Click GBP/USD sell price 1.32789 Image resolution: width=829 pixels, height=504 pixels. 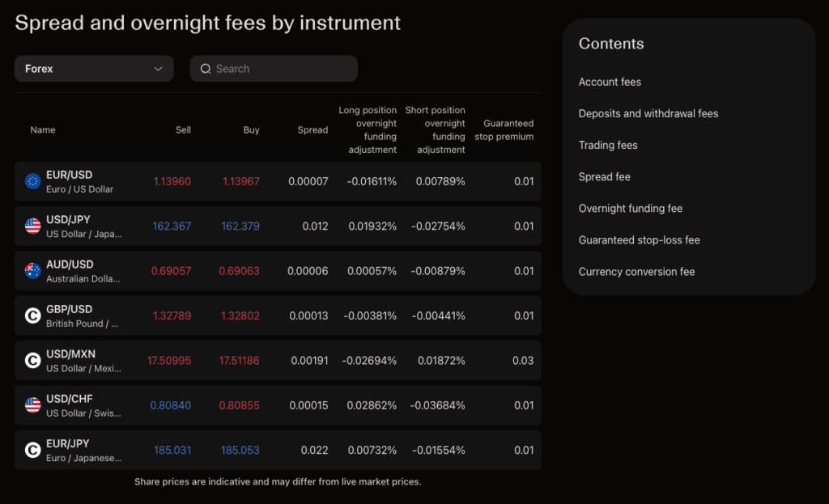coord(172,316)
